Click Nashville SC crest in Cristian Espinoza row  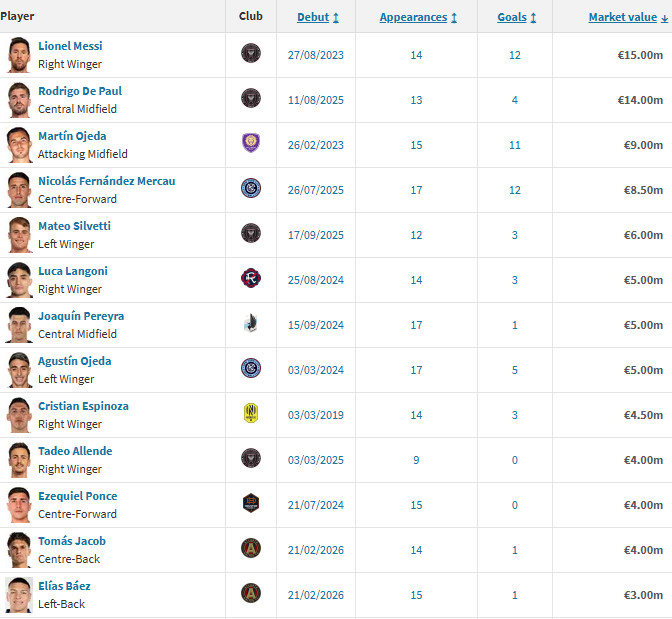tap(251, 413)
